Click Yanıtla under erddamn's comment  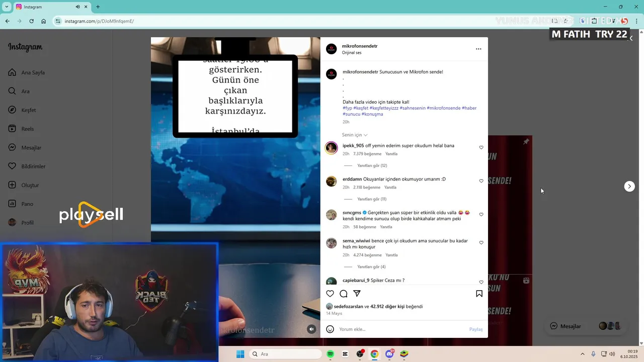point(390,188)
